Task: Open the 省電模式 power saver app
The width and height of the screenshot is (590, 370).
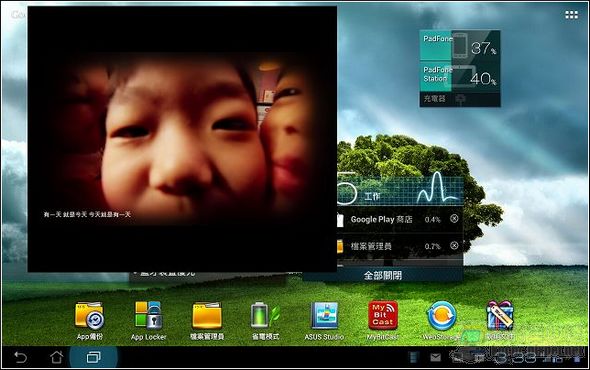Action: tap(265, 320)
